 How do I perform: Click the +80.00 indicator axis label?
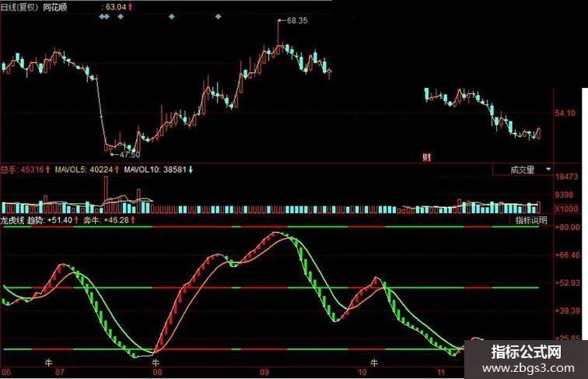point(567,227)
